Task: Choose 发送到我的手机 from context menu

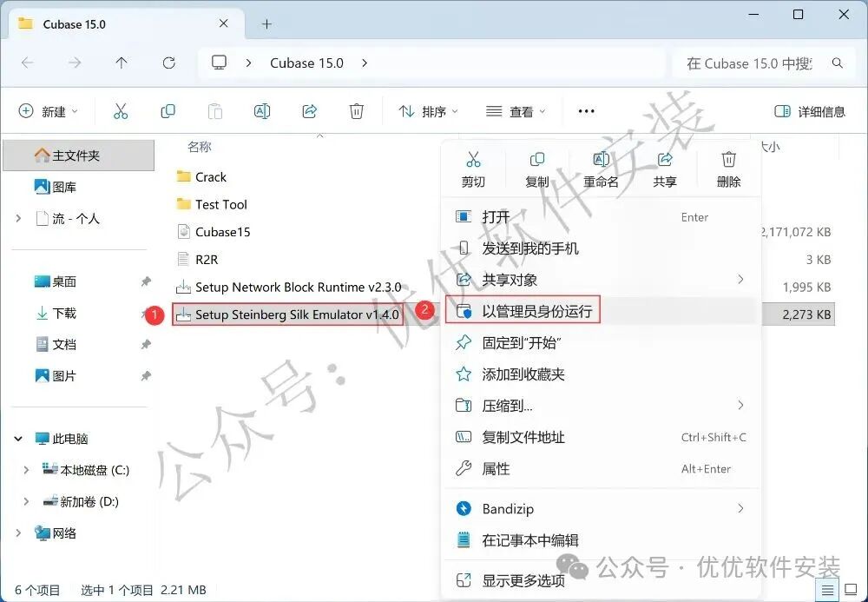Action: [601, 248]
